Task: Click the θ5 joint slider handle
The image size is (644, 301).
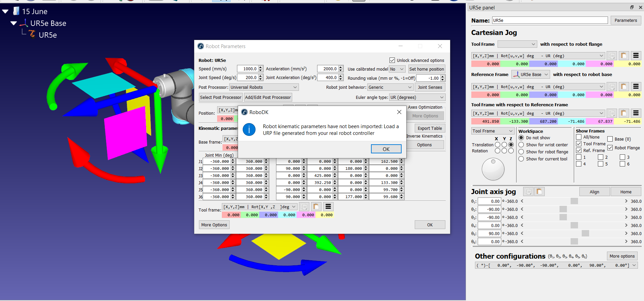Action: 585,233
